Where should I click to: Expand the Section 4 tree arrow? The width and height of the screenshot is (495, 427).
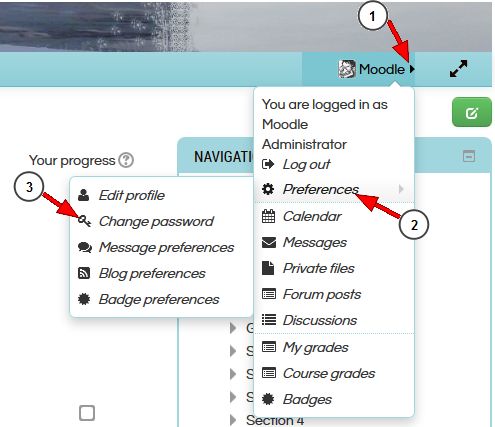[x=233, y=420]
